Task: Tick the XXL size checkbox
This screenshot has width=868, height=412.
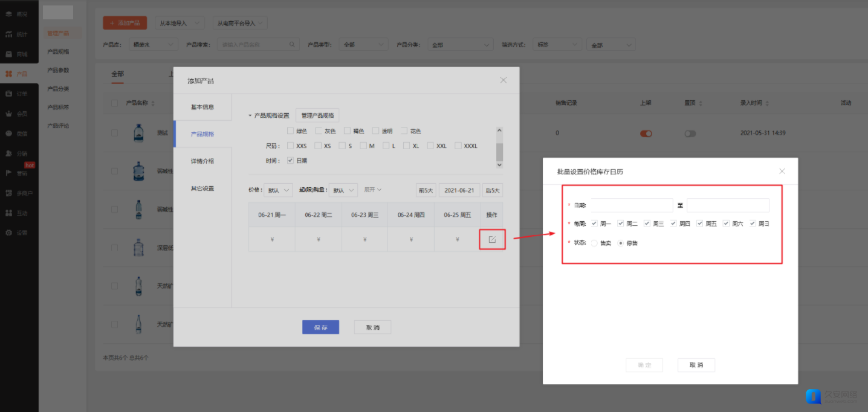Action: click(430, 146)
